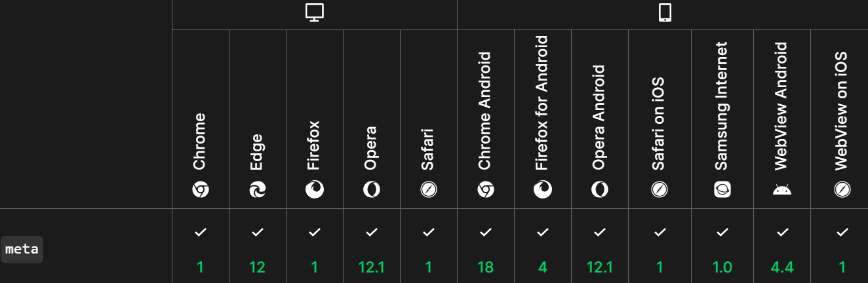Click the Samsung Internet logo icon
The width and height of the screenshot is (868, 283).
tap(722, 190)
